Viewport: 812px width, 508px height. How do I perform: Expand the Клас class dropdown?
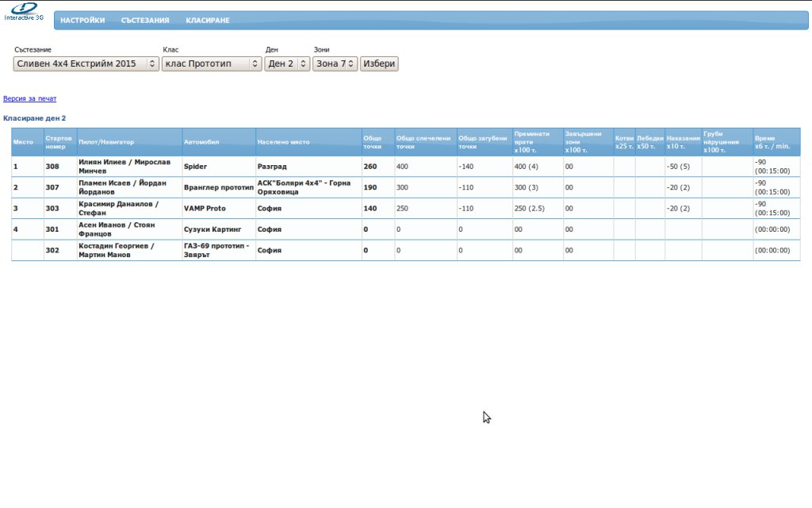tap(212, 63)
